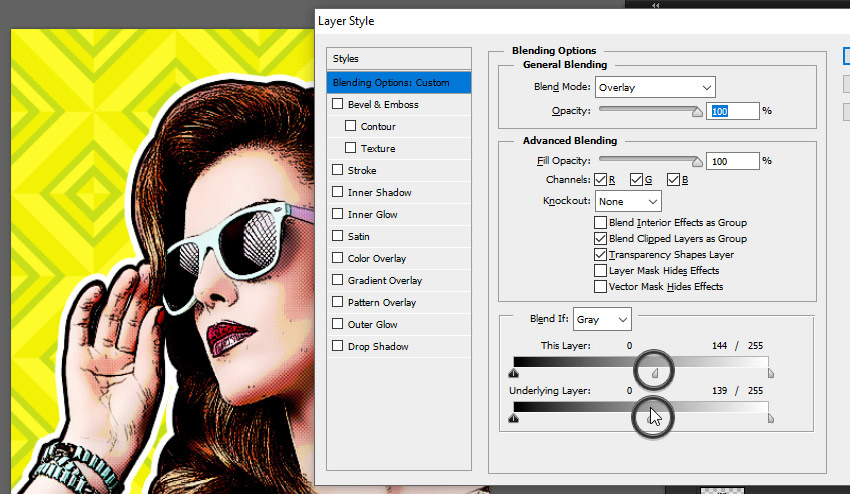Check the Satin effect box
Image resolution: width=850 pixels, height=494 pixels.
pos(338,236)
